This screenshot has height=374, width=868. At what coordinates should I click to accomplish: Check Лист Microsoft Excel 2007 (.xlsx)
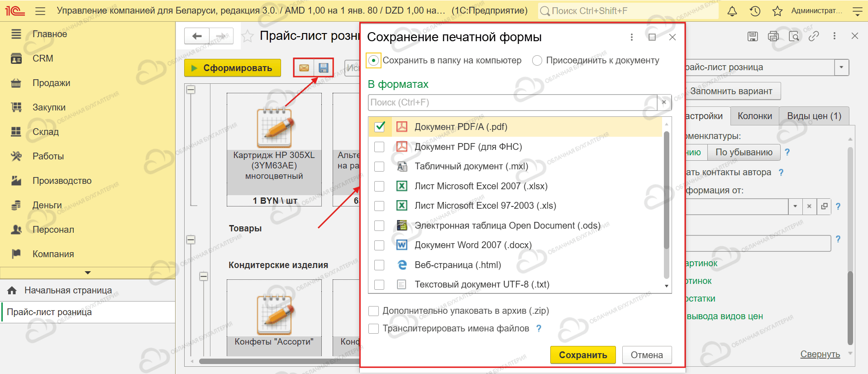380,186
